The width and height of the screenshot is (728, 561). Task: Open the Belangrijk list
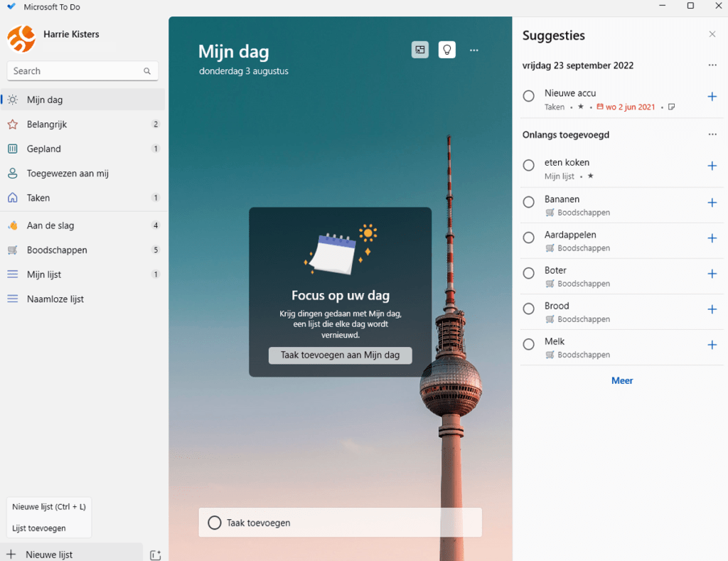coord(47,124)
